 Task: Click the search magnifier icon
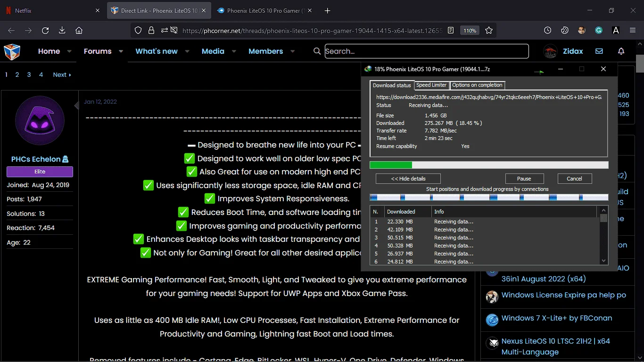317,51
